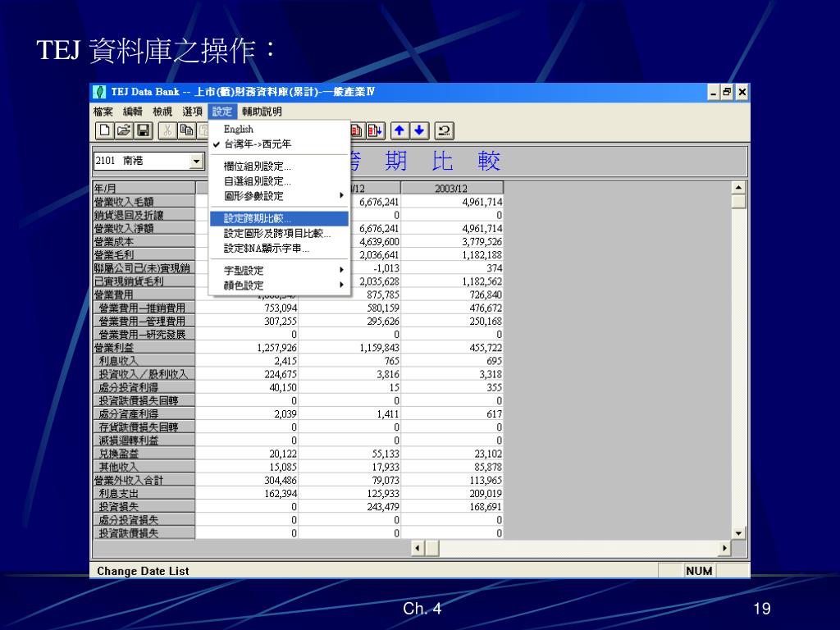840x630 pixels.
Task: Click the vertical scrollbar down arrow
Action: click(739, 533)
